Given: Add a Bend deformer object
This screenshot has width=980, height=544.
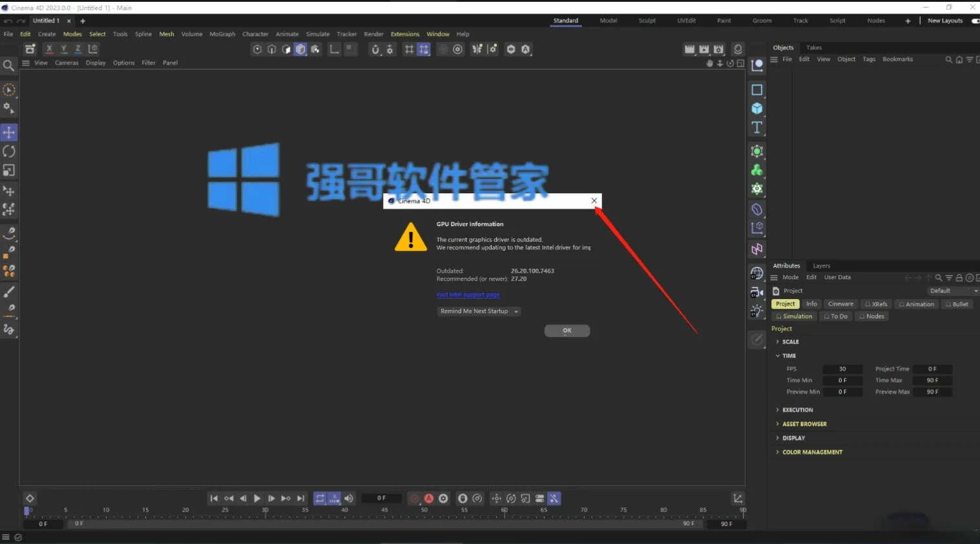Looking at the screenshot, I should click(757, 209).
